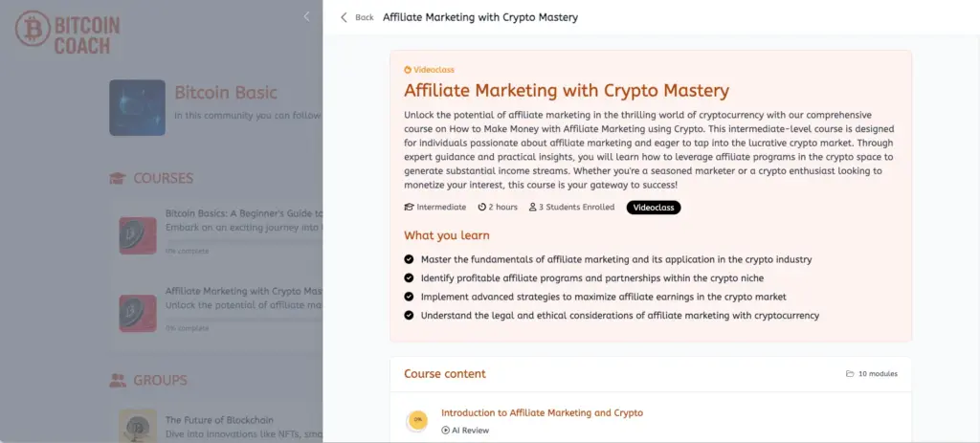This screenshot has height=443, width=980.
Task: Open The Future of Blockchain group
Action: pos(219,420)
